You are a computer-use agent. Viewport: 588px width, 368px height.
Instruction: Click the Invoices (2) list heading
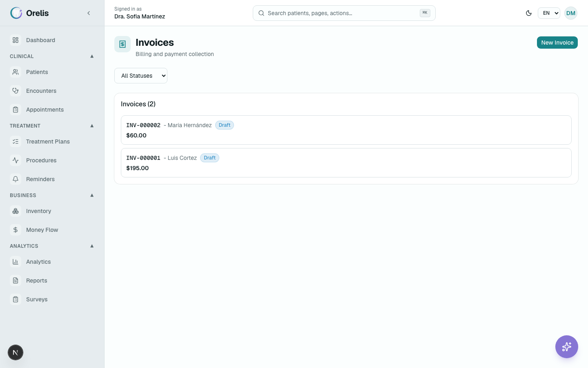(138, 104)
